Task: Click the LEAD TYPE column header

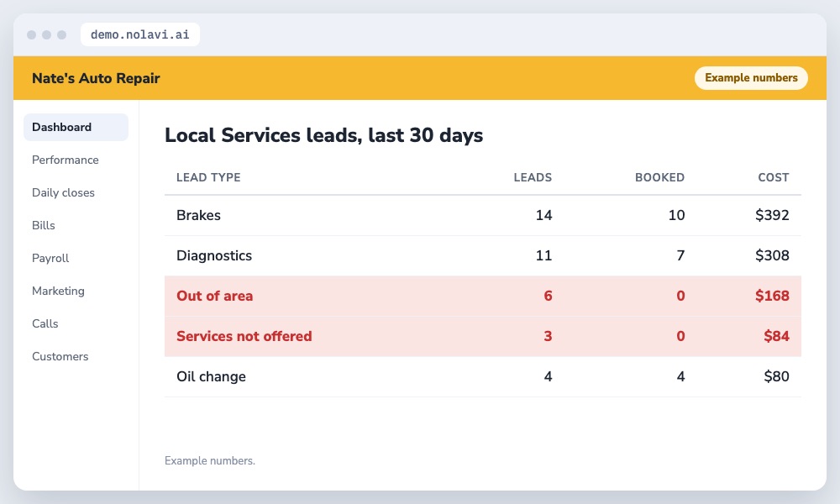Action: click(x=208, y=177)
